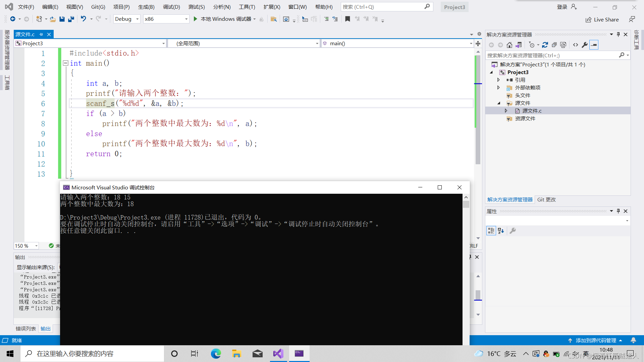Open Microsoft Edge from the taskbar
Screen dimensions: 644x362
click(x=216, y=354)
